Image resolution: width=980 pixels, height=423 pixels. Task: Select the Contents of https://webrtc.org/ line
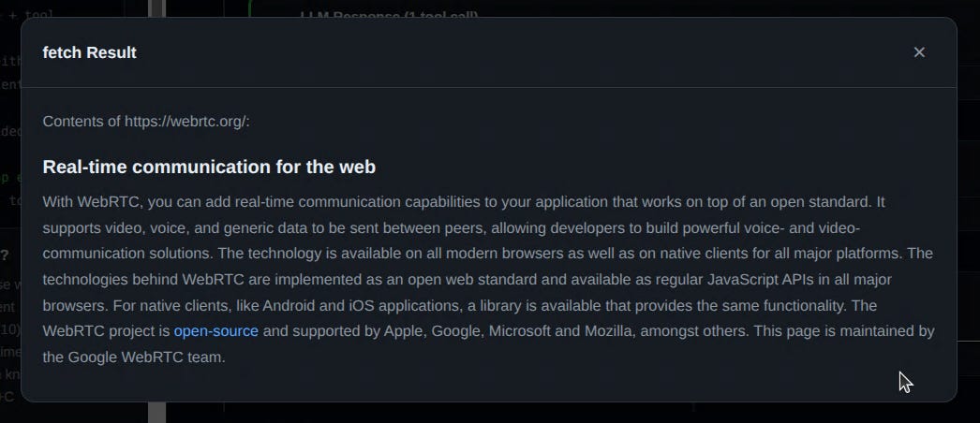pos(146,121)
